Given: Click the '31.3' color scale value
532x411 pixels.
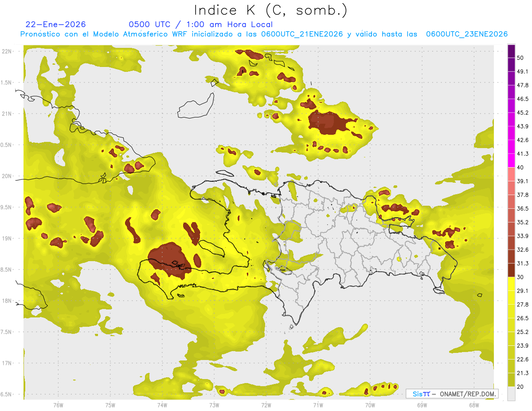Looking at the screenshot, I should tap(523, 263).
